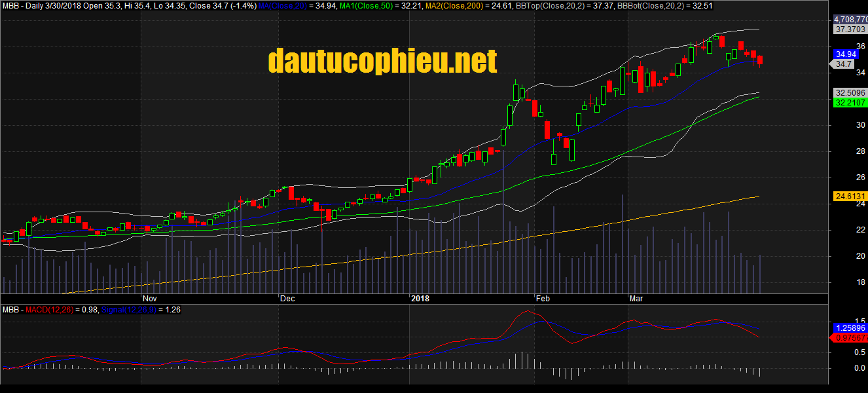
Task: Click the green 32.2107 price tag
Action: coord(849,103)
